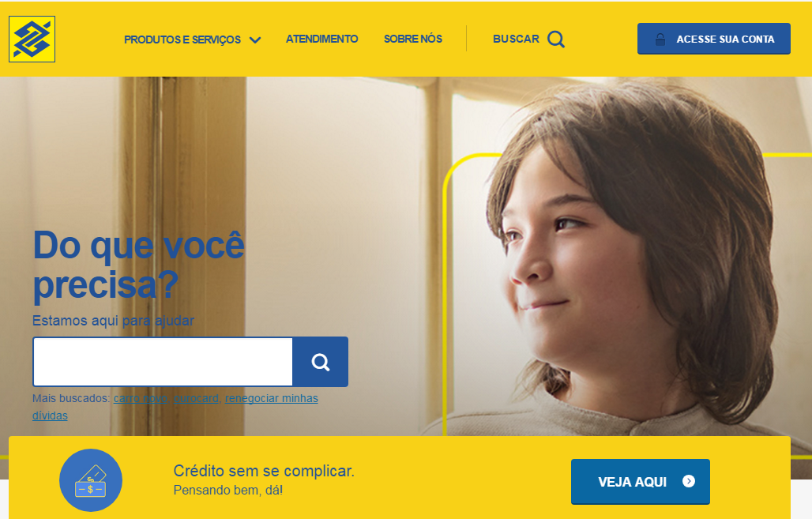Focus the hero search input field
The width and height of the screenshot is (812, 519).
[164, 362]
